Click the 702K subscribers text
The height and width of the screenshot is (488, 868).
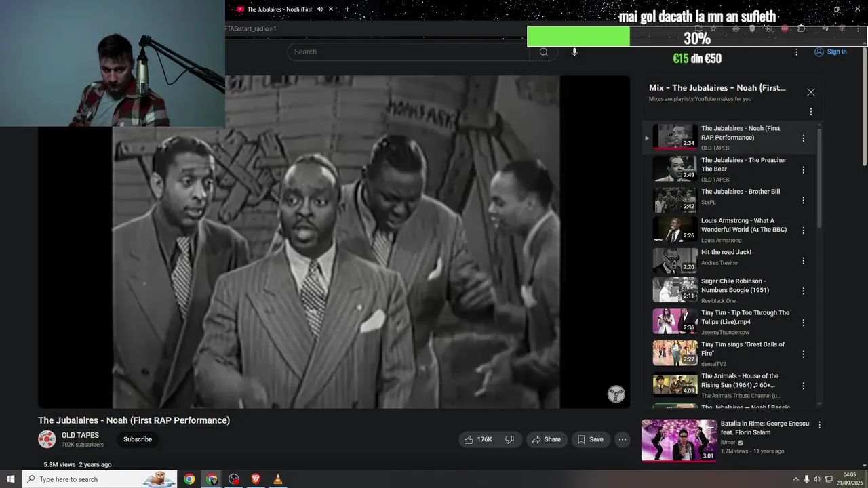click(83, 445)
